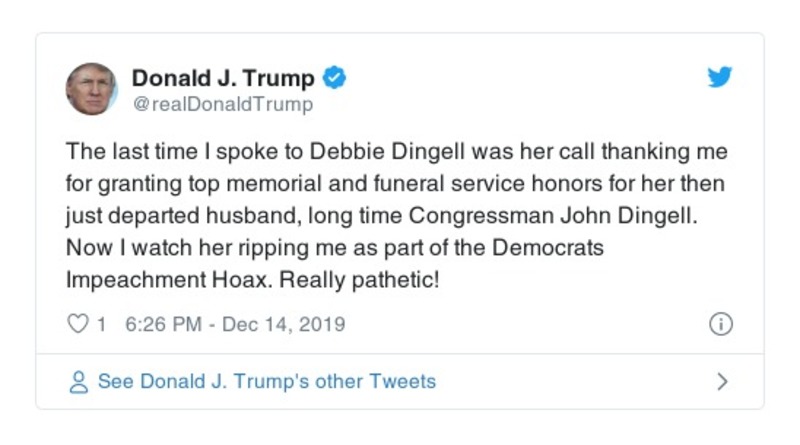
Task: Open the tweet info icon
Action: 720,324
